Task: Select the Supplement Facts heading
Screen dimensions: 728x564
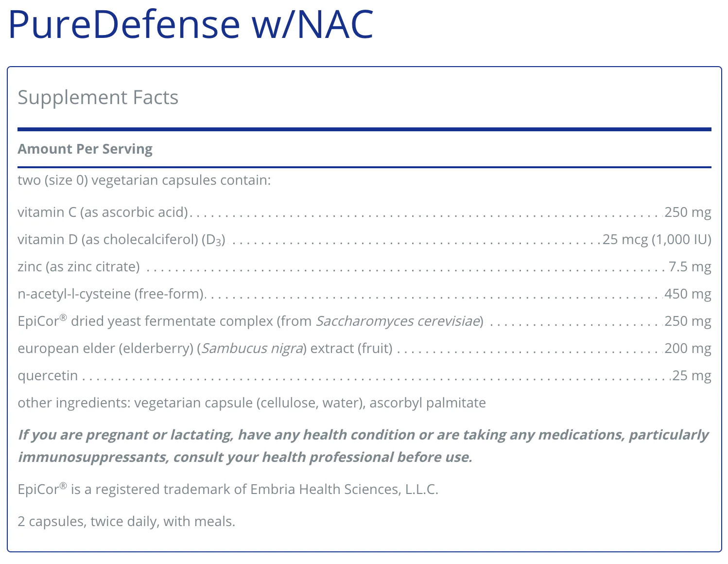Action: click(98, 98)
